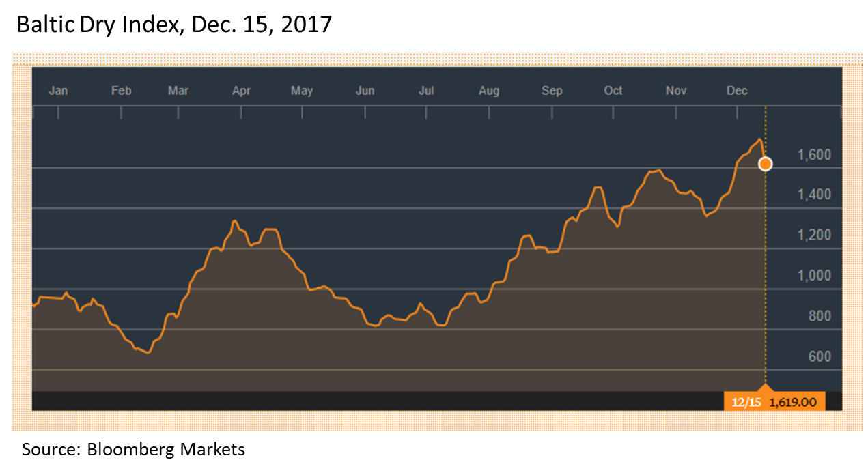The image size is (868, 473).
Task: Click the 1,600 y-axis value
Action: [x=814, y=155]
